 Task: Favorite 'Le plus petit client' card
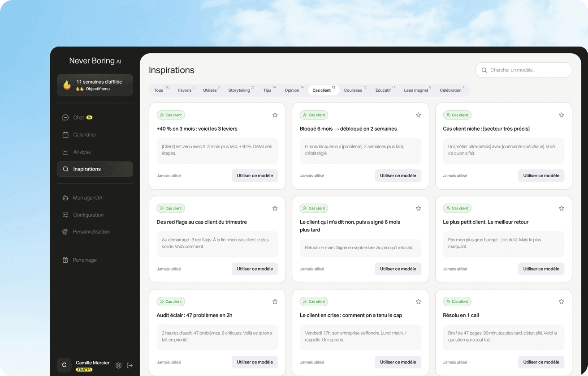(562, 208)
